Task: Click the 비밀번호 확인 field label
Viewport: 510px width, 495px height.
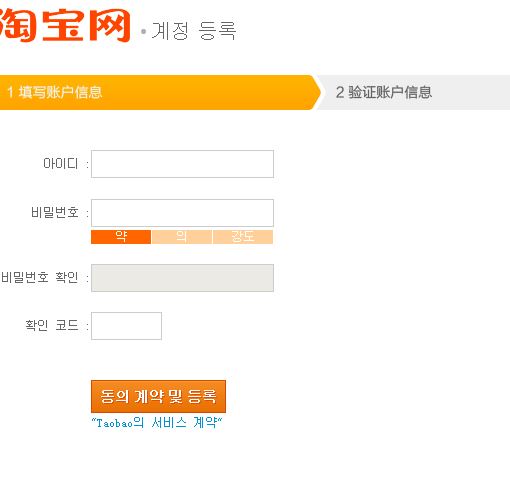Action: click(x=40, y=277)
